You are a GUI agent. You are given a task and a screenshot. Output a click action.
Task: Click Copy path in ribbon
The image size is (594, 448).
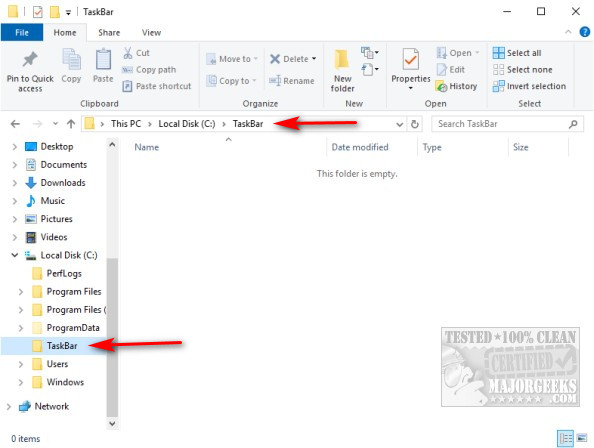(149, 70)
